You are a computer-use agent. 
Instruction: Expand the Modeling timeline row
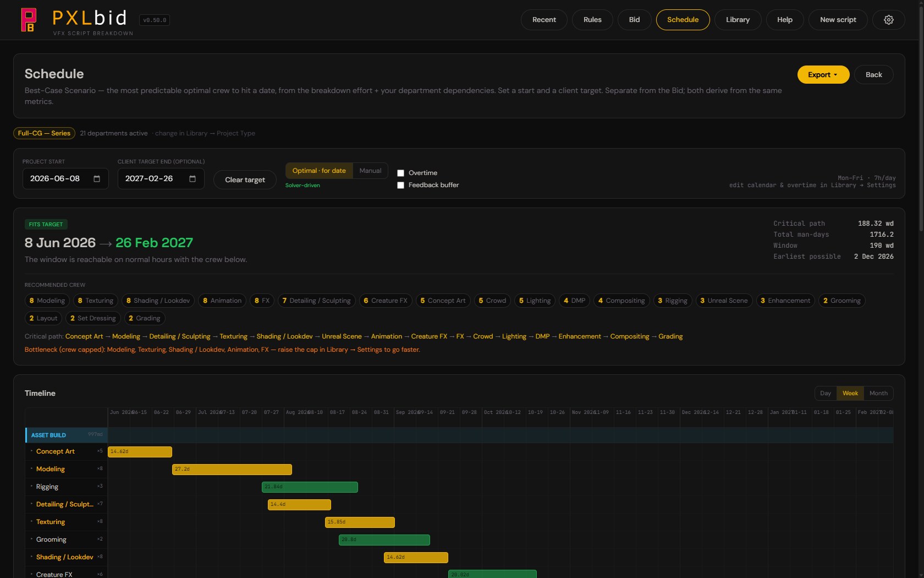coord(31,468)
